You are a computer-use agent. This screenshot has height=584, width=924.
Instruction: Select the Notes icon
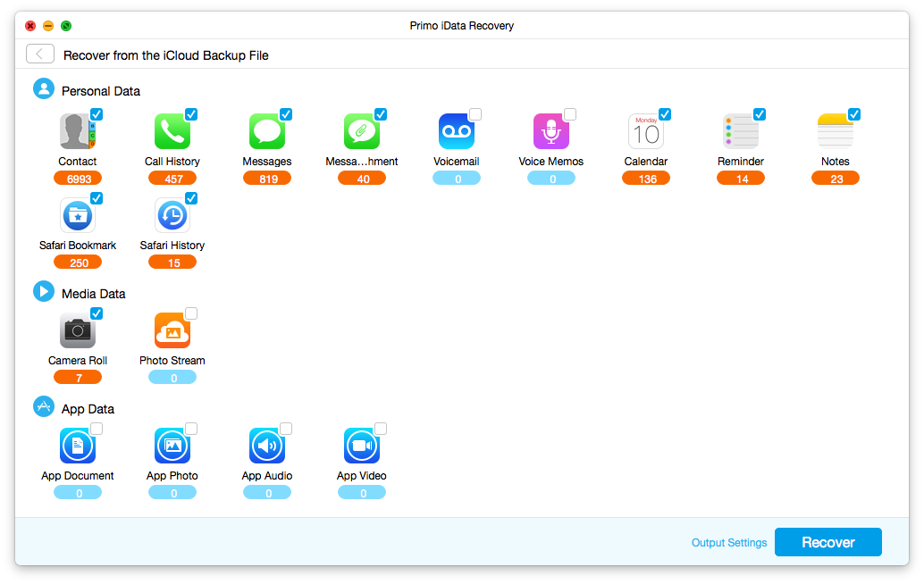[836, 130]
